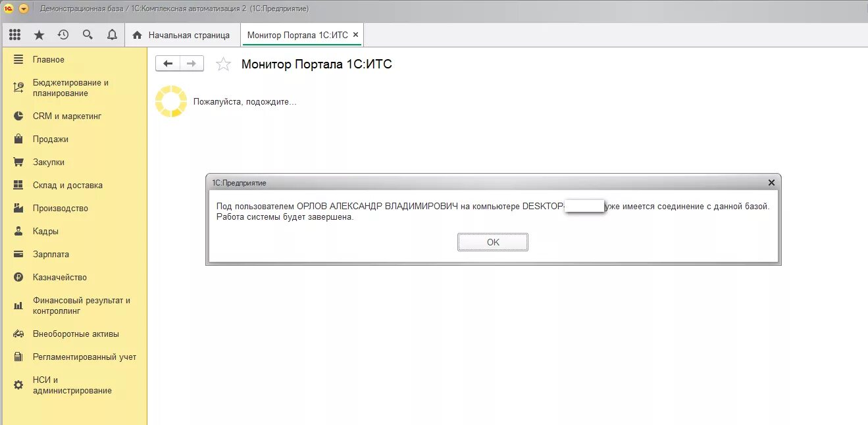The image size is (868, 425).
Task: Go back with left arrow button
Action: (x=168, y=64)
